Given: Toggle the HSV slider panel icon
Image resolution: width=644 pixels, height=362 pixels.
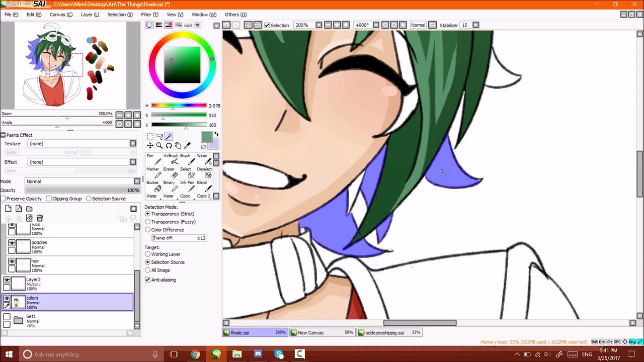Looking at the screenshot, I should (x=169, y=25).
